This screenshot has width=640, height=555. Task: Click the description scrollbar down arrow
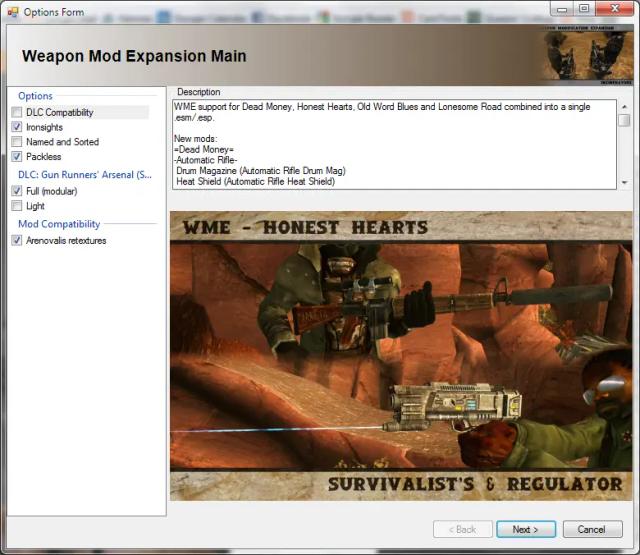point(624,182)
